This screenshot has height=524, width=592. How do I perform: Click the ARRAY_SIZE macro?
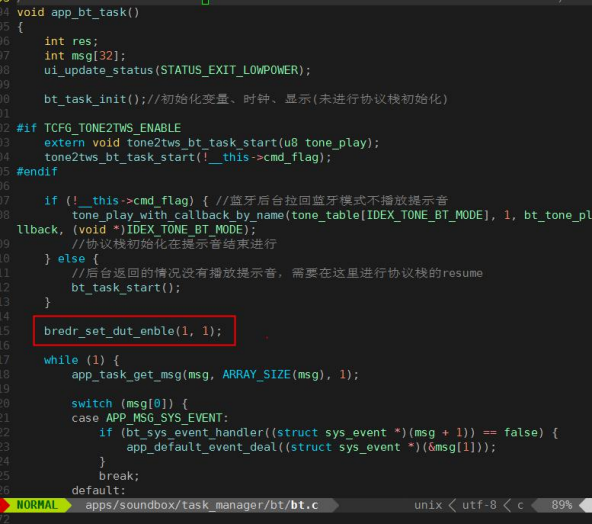point(256,375)
